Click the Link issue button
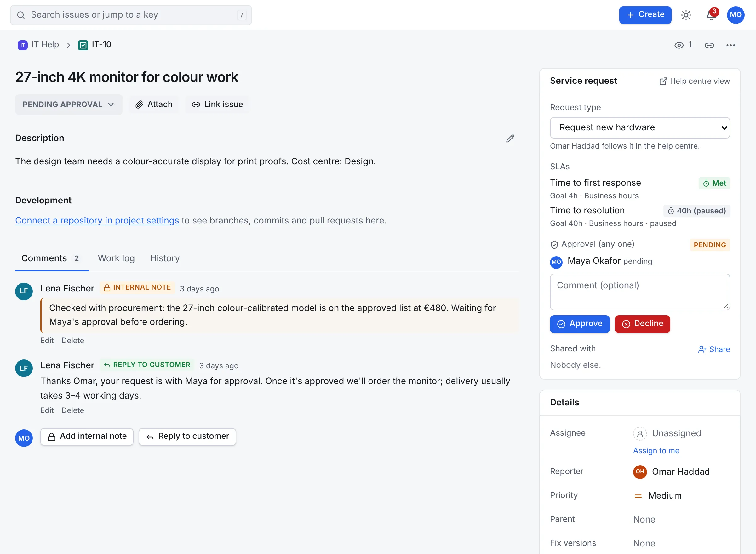The image size is (756, 554). [217, 105]
